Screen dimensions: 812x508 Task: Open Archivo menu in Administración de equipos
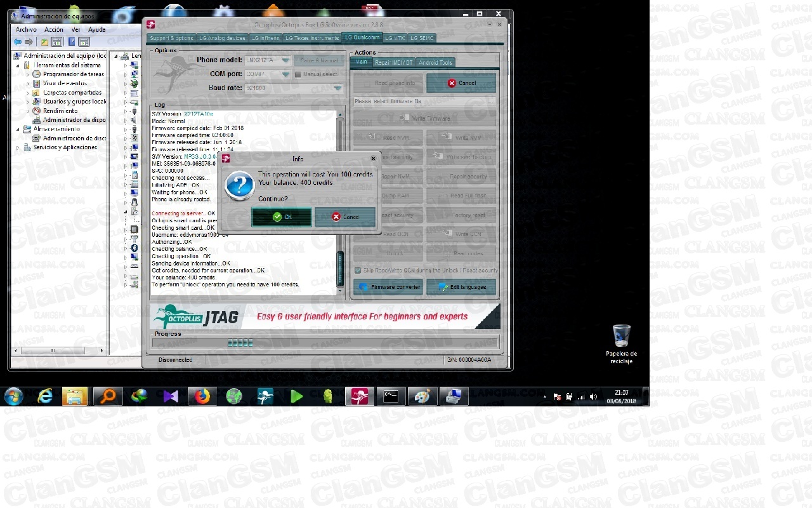[26, 29]
